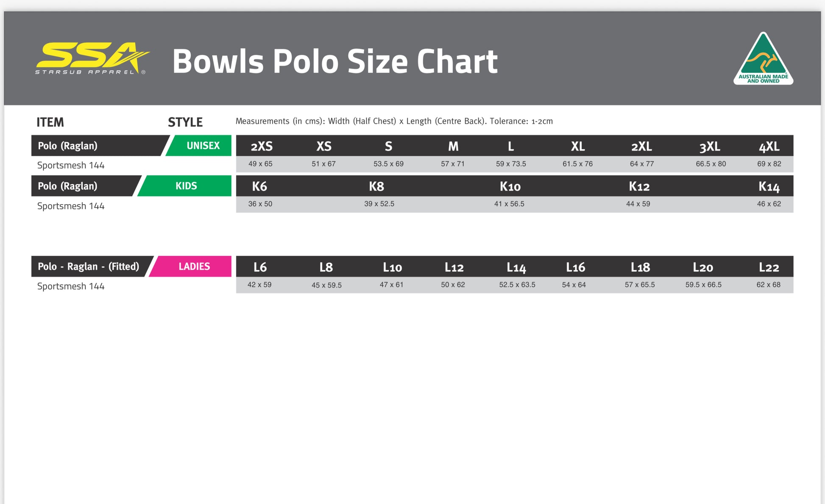
Task: Click the L14 ladies size header
Action: pyautogui.click(x=516, y=267)
